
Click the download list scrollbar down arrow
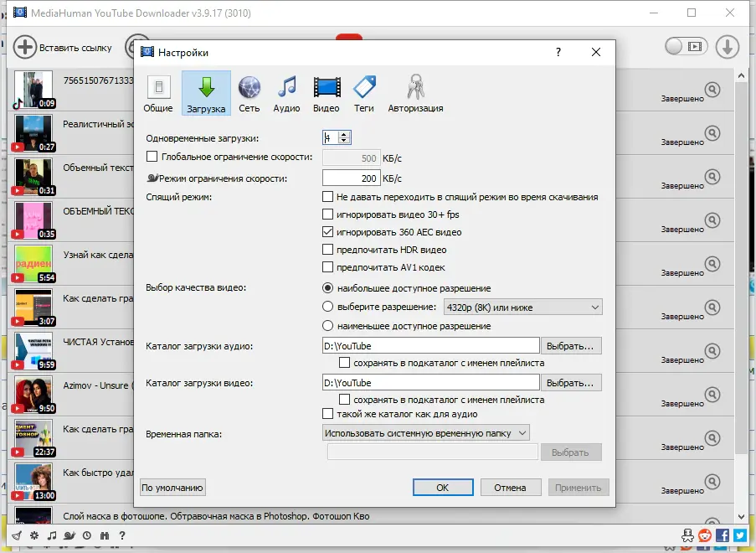tap(742, 517)
